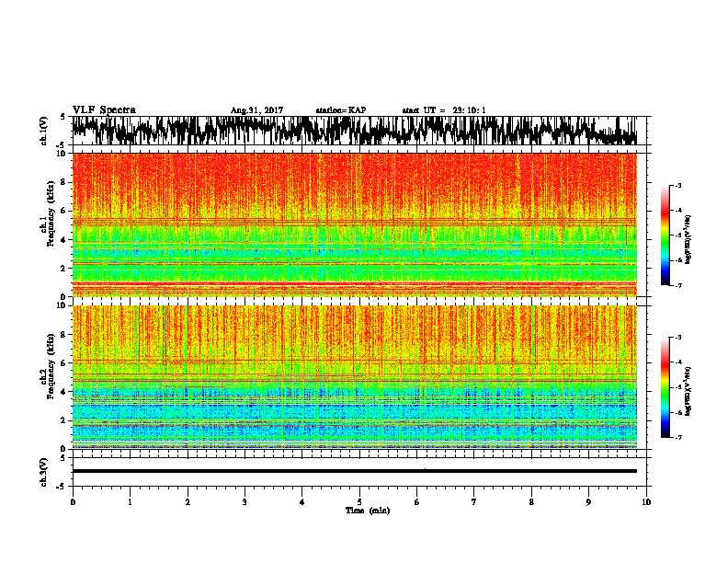This screenshot has height=563, width=728.
Task: Click time axis tick label "7"
Action: [474, 502]
